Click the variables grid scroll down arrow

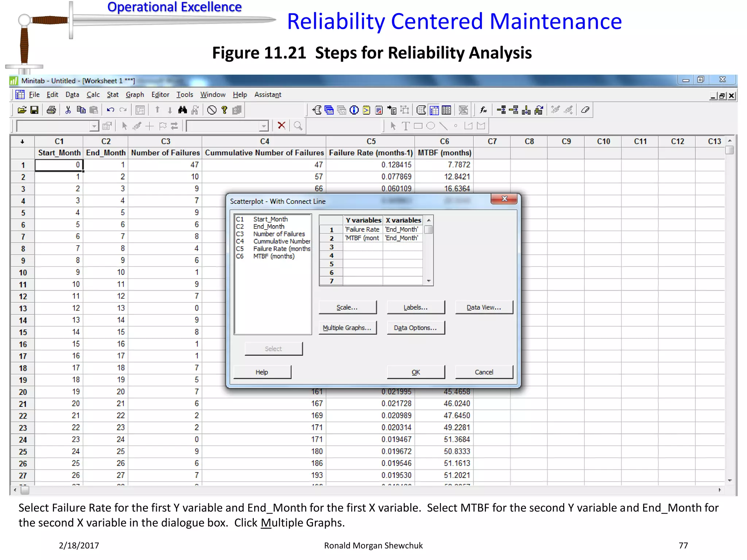pyautogui.click(x=429, y=281)
